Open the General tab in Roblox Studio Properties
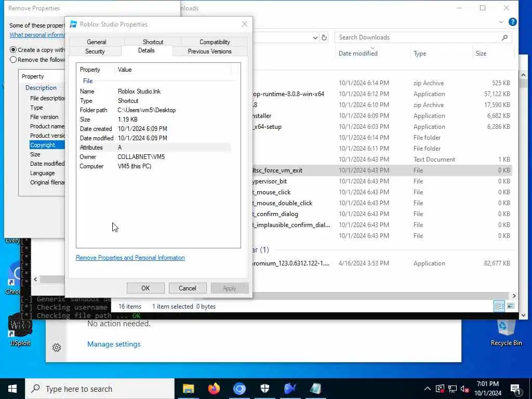 click(x=96, y=42)
